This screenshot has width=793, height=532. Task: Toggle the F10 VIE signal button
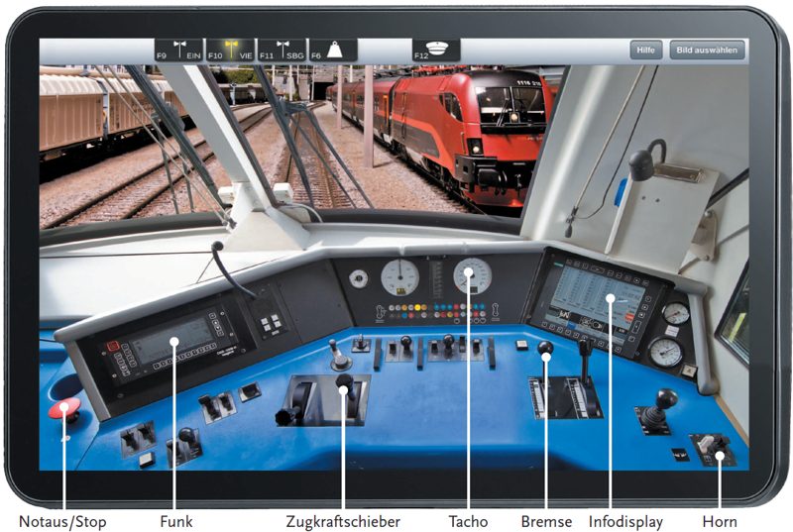click(231, 51)
